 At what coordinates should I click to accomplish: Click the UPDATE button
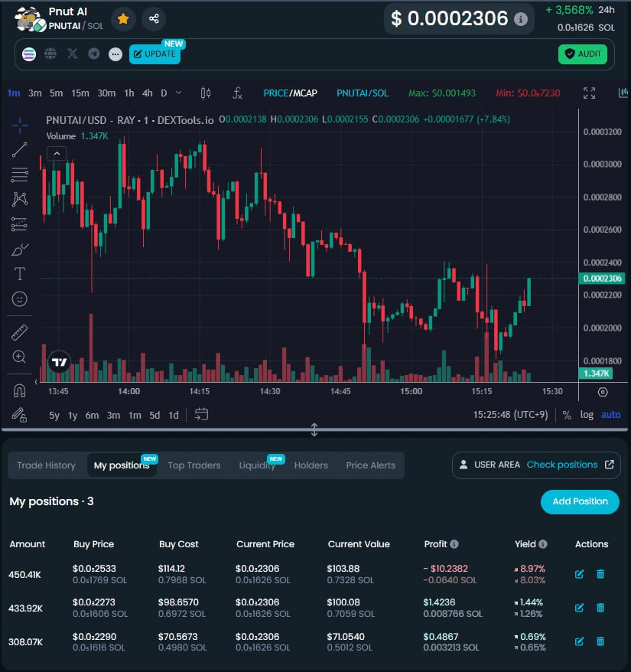[154, 54]
